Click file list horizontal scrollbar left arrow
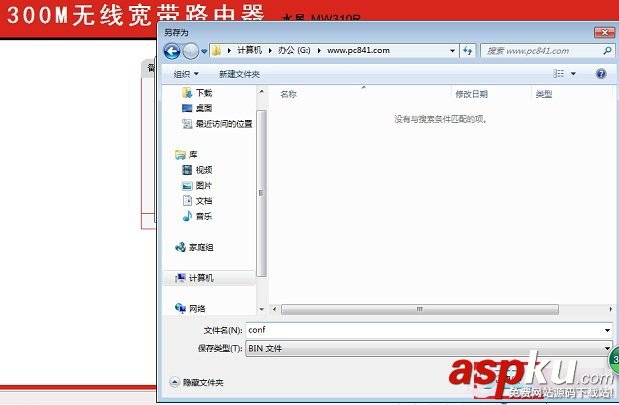Viewport: 619px width, 405px height. coord(275,309)
